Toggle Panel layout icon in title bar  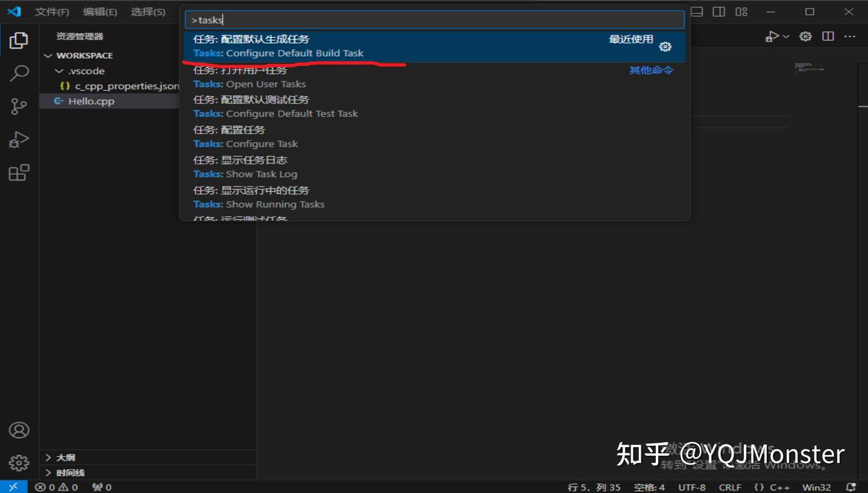tap(696, 11)
